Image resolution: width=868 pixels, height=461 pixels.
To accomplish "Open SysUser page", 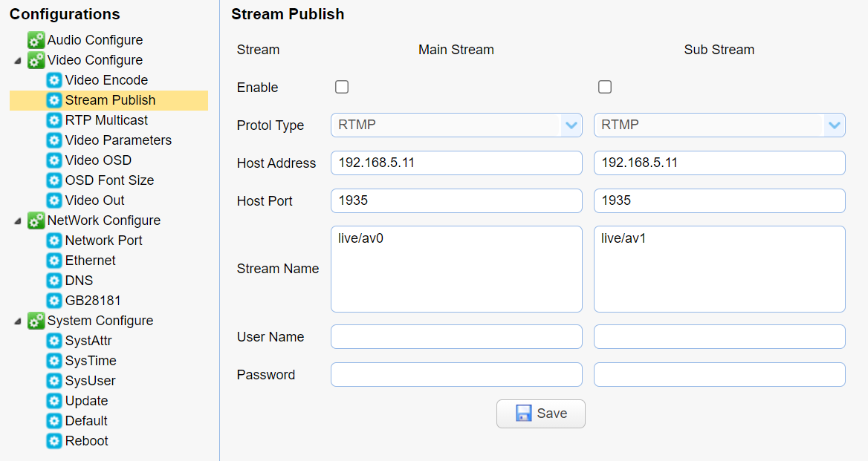I will pyautogui.click(x=90, y=381).
